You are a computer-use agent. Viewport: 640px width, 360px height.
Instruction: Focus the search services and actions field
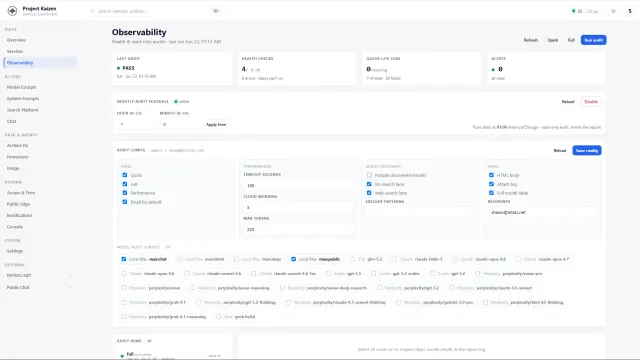154,11
